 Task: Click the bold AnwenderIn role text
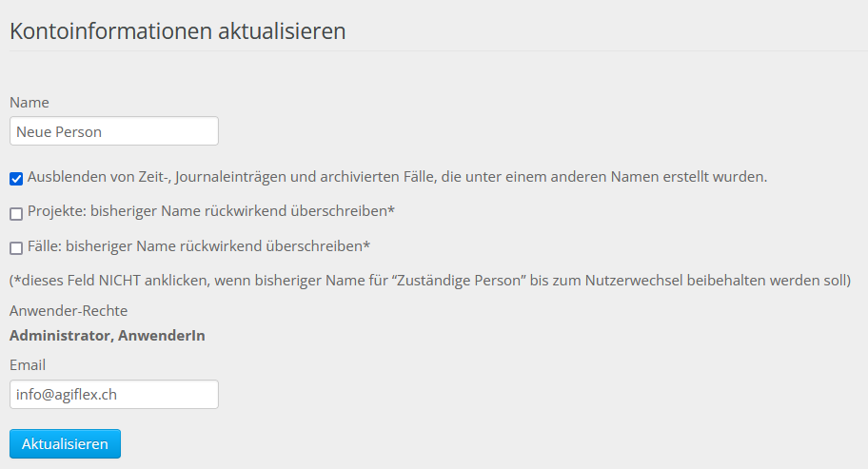162,336
